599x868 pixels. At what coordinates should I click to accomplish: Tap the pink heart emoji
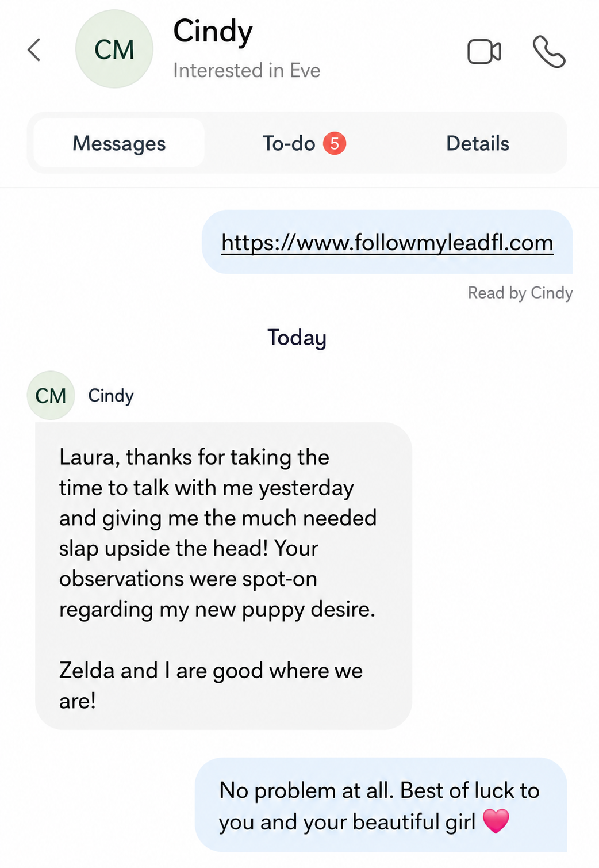point(496,821)
